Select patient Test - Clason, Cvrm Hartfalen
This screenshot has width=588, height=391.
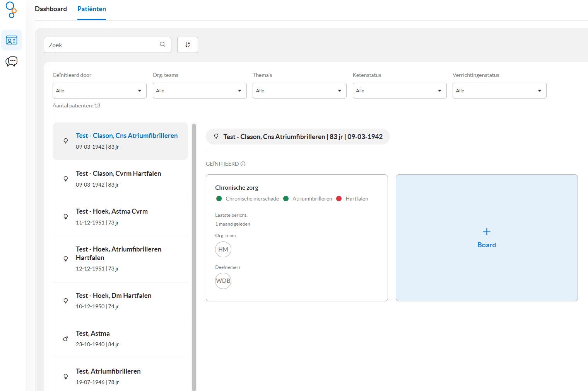tap(118, 174)
